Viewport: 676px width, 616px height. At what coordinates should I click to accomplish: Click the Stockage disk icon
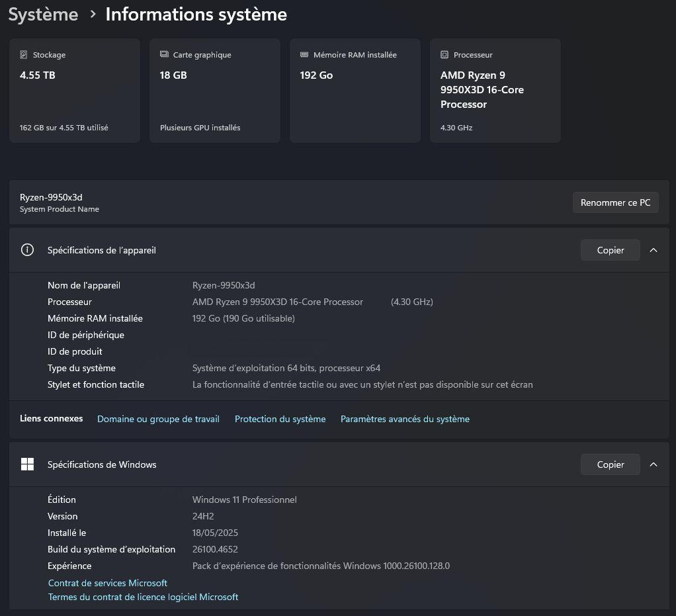pyautogui.click(x=24, y=55)
